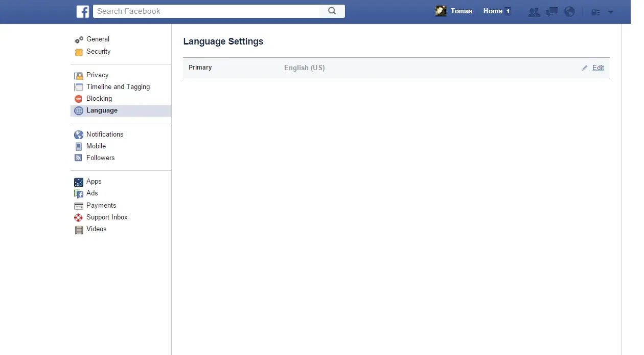
Task: Open the privacy shortcuts lock icon
Action: coord(595,12)
